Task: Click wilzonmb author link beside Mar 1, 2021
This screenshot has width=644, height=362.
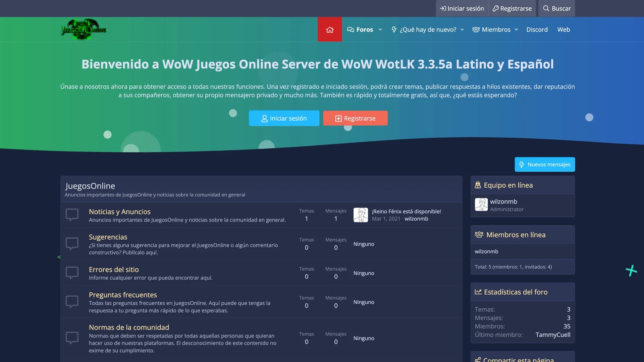Action: pyautogui.click(x=416, y=219)
